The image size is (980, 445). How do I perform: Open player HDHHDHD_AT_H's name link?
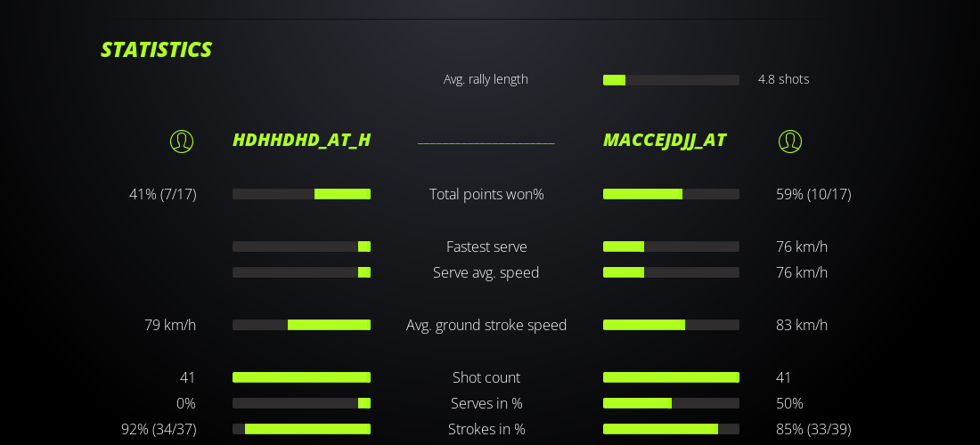tap(301, 141)
